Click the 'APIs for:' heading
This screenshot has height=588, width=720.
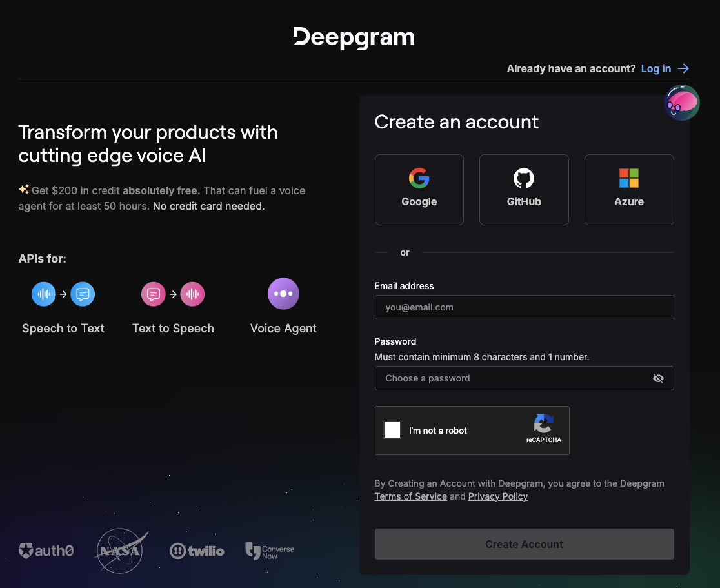click(x=42, y=259)
